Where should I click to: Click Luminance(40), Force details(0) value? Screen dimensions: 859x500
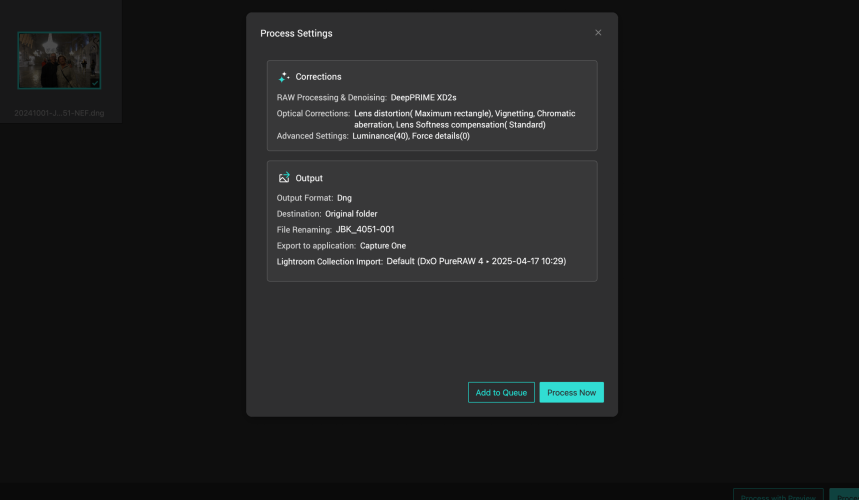coord(411,136)
